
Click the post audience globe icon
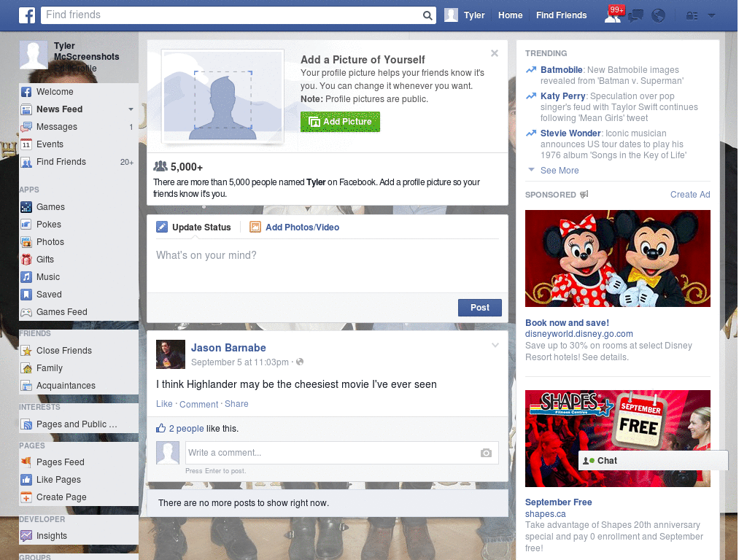300,362
